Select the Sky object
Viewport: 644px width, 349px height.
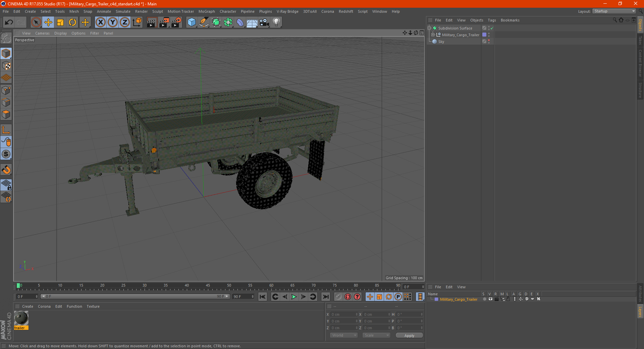coord(441,42)
